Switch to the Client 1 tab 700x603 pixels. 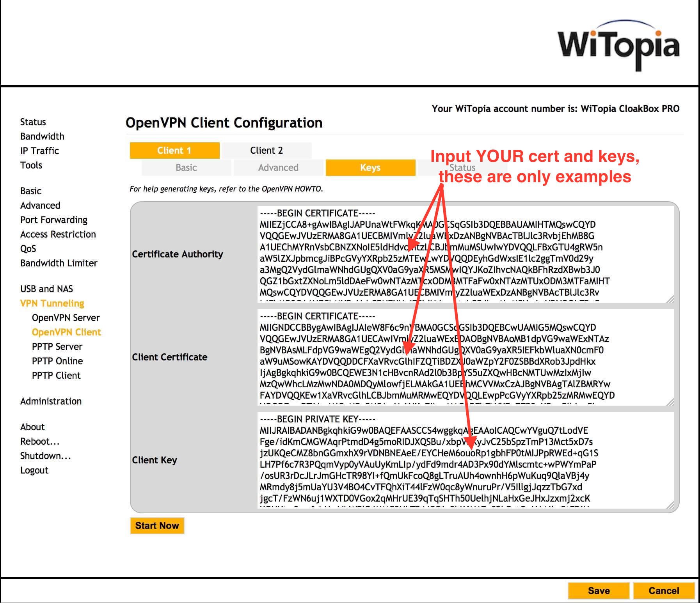pos(174,151)
